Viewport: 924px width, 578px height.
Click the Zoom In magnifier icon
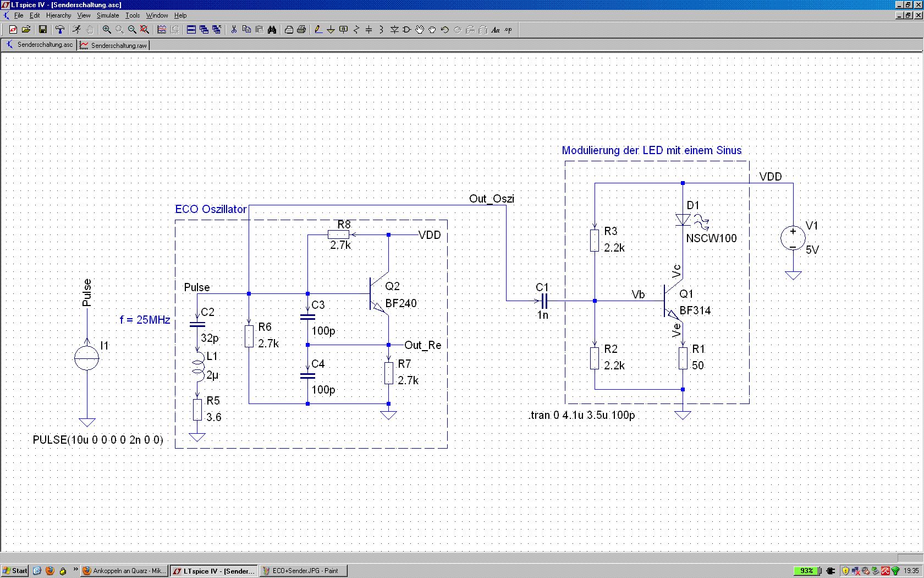click(x=107, y=30)
